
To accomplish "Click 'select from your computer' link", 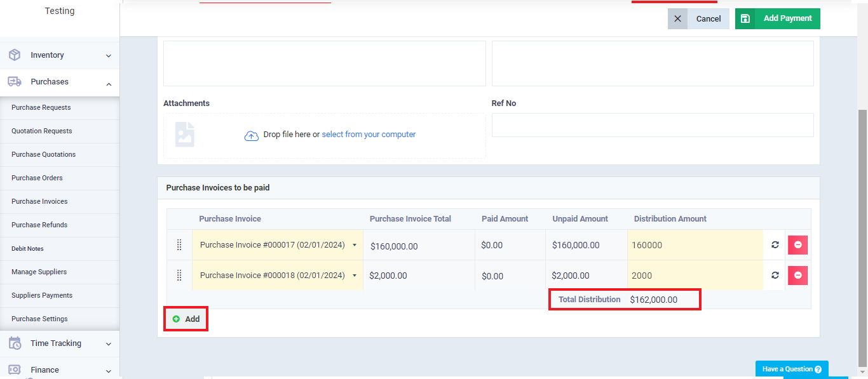I will coord(369,135).
